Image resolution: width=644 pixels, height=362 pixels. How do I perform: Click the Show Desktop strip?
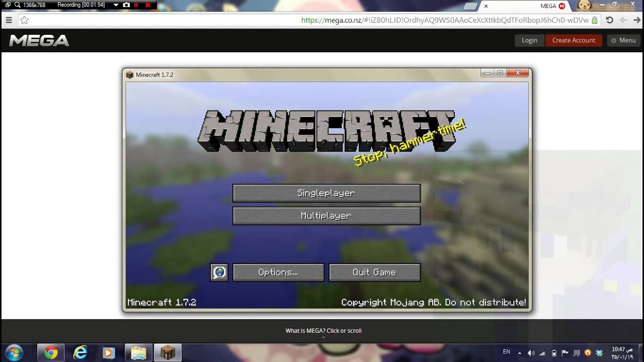click(x=641, y=353)
